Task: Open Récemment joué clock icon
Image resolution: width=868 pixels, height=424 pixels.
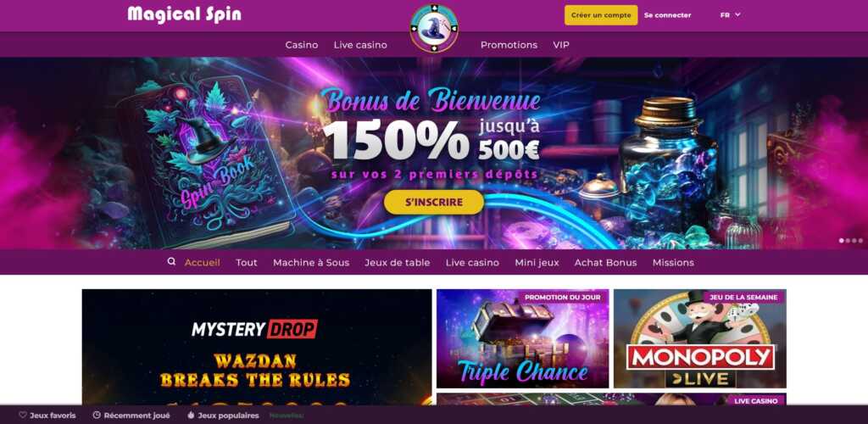Action: [97, 415]
